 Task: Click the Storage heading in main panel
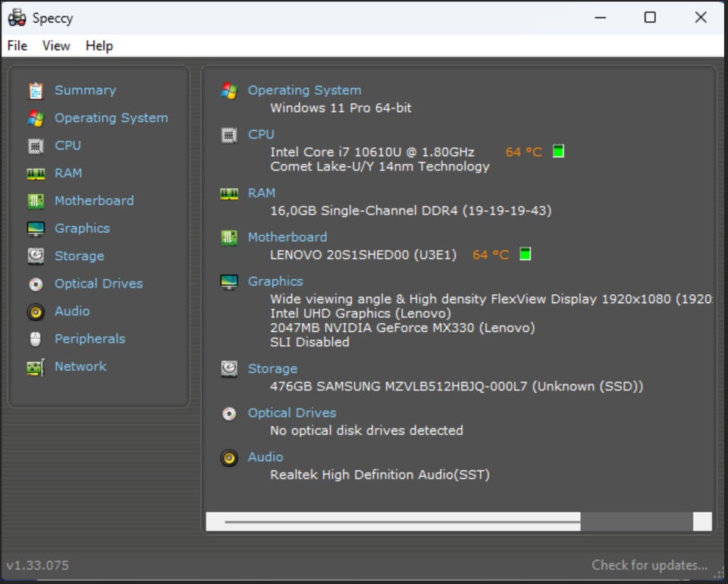pos(272,369)
